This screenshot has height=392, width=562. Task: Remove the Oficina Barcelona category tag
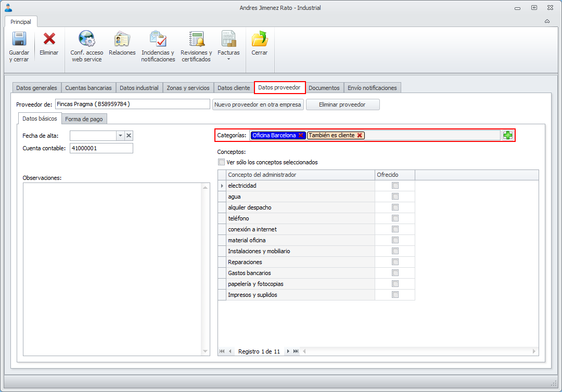301,135
